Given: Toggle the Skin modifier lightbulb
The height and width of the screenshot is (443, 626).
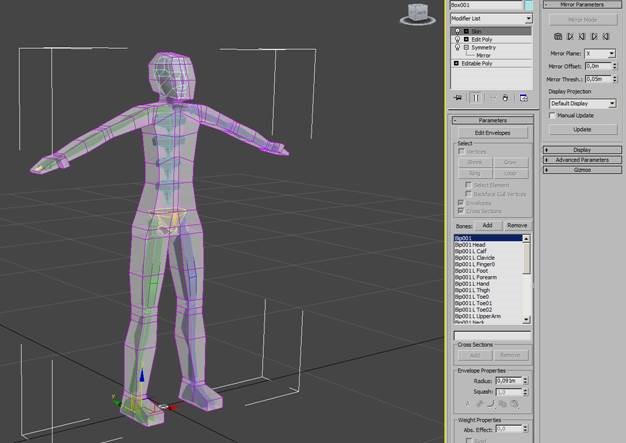Looking at the screenshot, I should 456,31.
